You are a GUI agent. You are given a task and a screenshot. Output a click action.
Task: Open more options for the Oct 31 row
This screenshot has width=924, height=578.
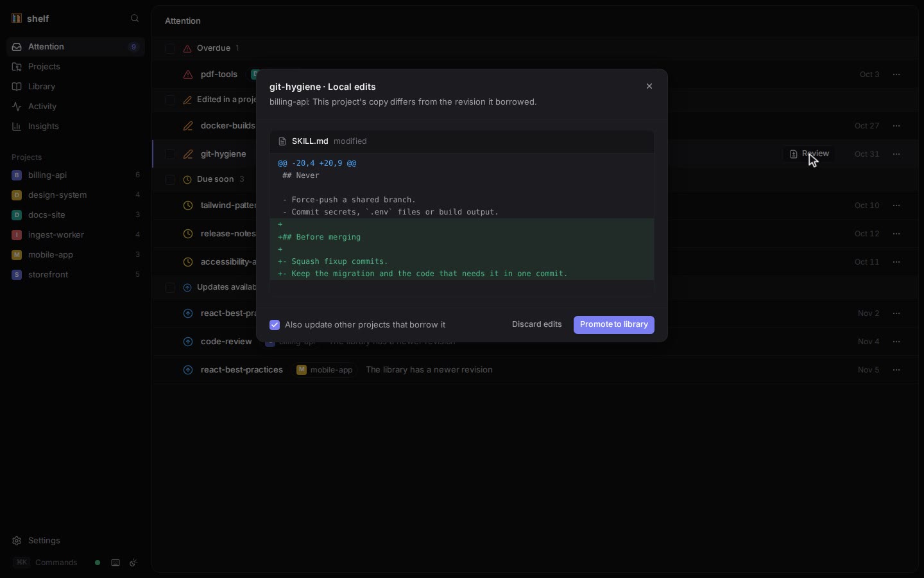tap(897, 155)
